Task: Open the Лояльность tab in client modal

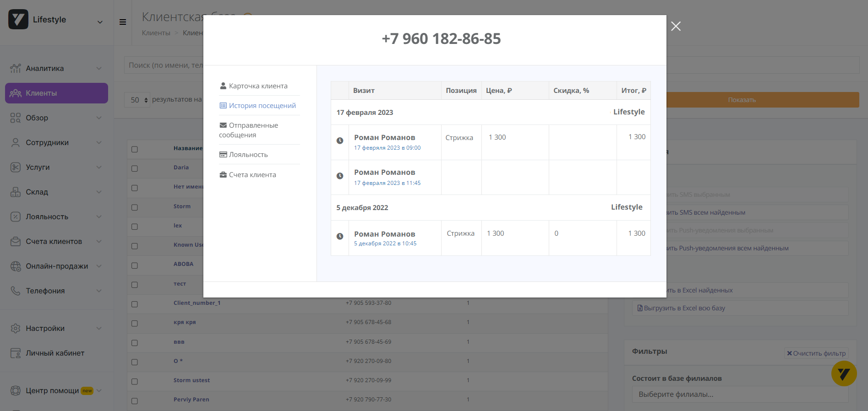Action: point(248,155)
